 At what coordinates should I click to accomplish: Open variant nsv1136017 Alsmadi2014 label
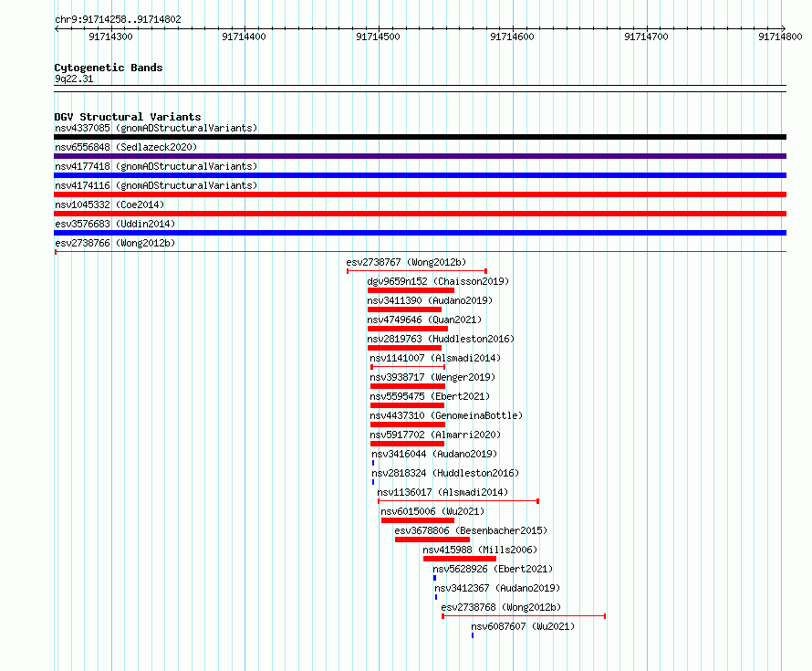coord(442,492)
